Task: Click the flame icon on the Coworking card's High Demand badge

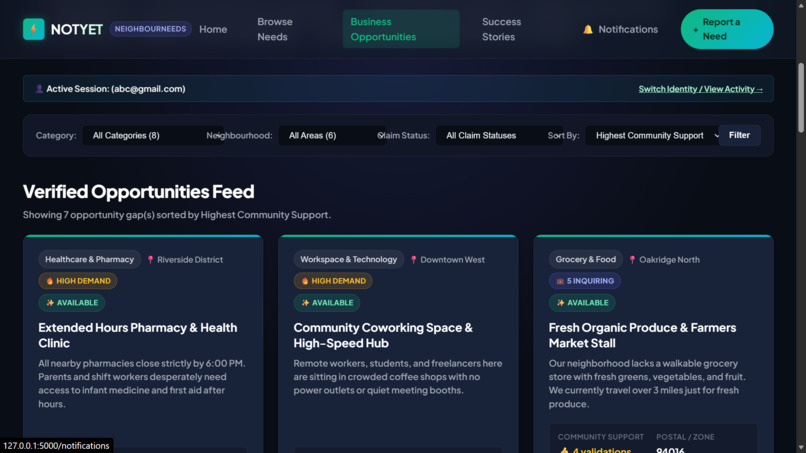Action: tap(305, 281)
